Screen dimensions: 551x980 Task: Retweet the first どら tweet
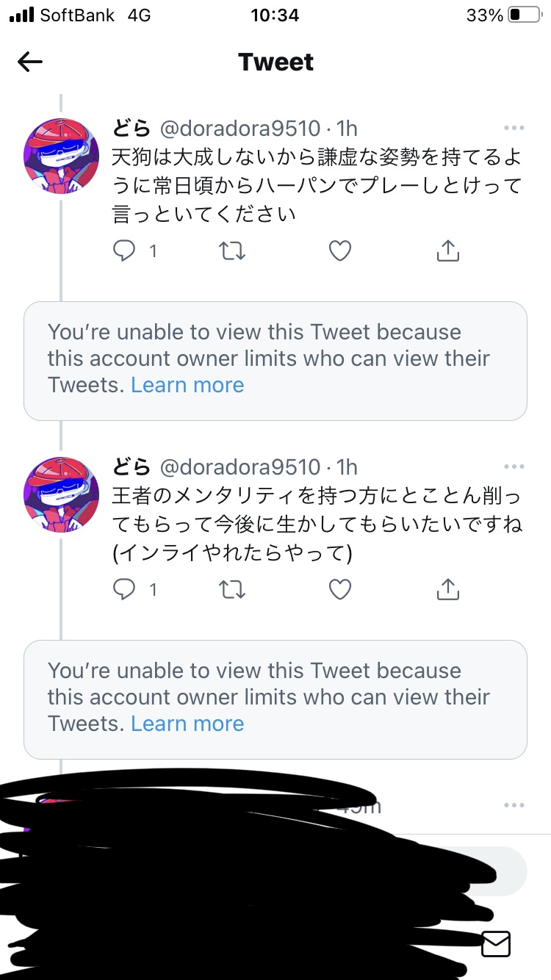(233, 251)
